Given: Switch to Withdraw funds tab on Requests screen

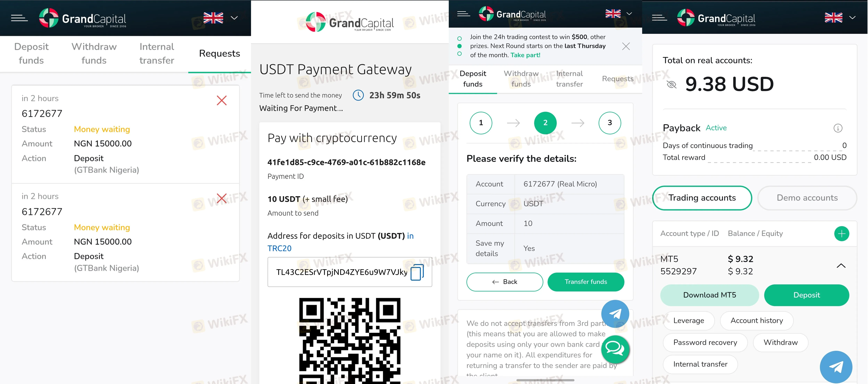Looking at the screenshot, I should click(94, 54).
